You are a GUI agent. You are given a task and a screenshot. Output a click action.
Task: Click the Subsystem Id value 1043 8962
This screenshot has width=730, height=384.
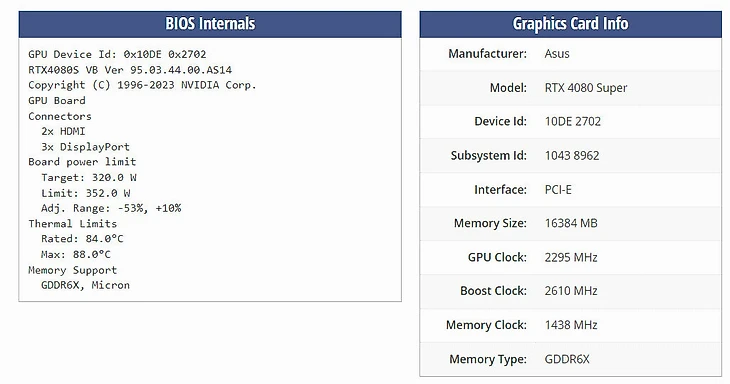tap(572, 155)
